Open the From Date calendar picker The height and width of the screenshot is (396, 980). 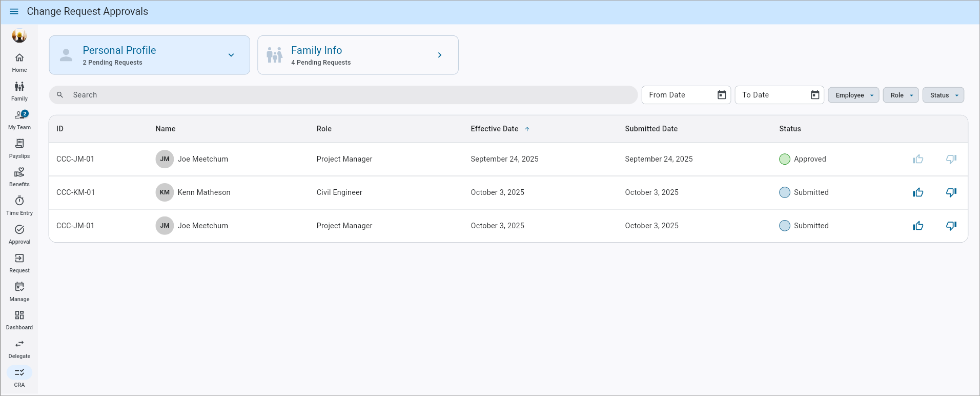(x=721, y=95)
